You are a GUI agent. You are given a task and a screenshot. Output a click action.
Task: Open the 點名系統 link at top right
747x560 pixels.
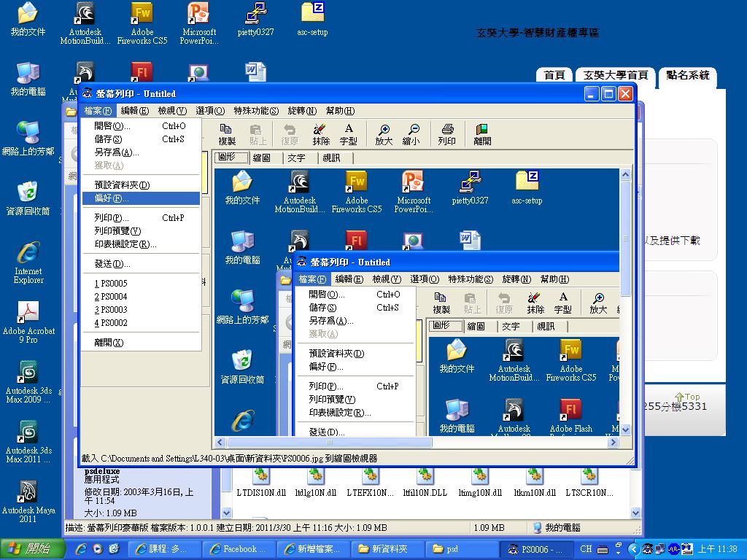tap(687, 76)
